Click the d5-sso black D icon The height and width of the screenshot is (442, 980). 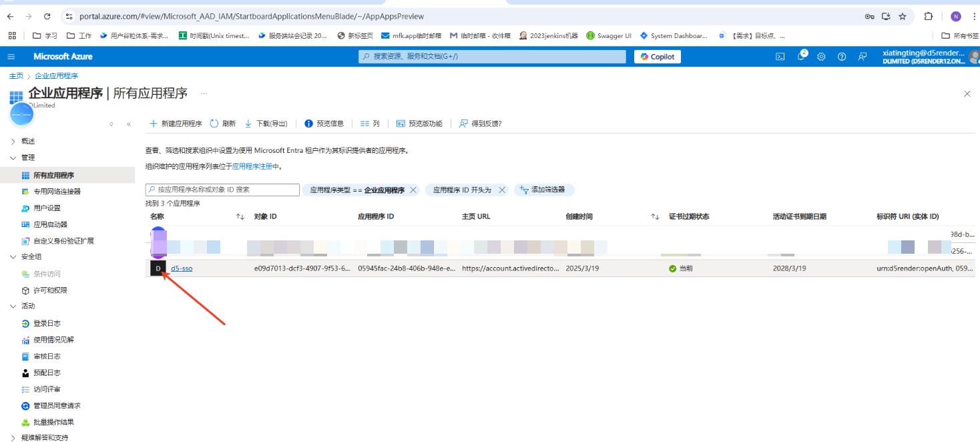pyautogui.click(x=158, y=268)
